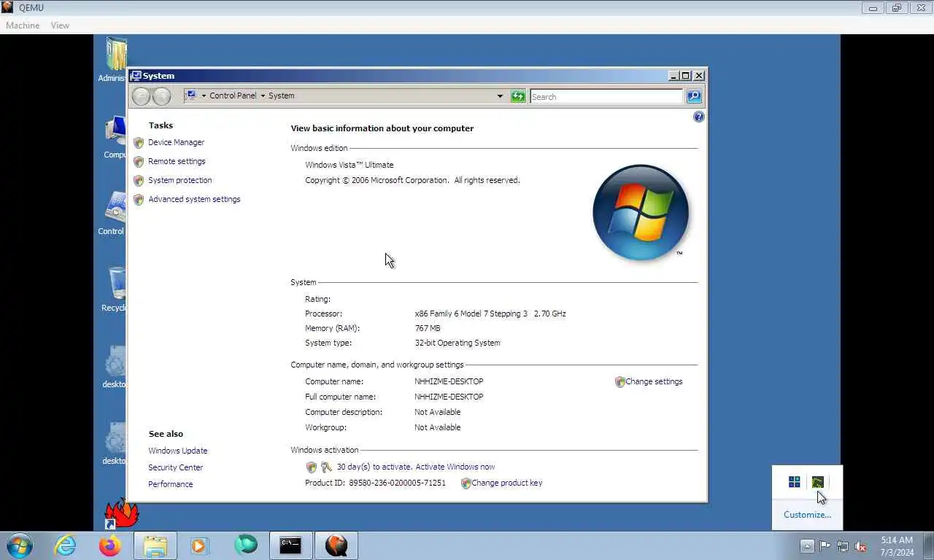
Task: Click the memory value 767 MB
Action: click(427, 328)
